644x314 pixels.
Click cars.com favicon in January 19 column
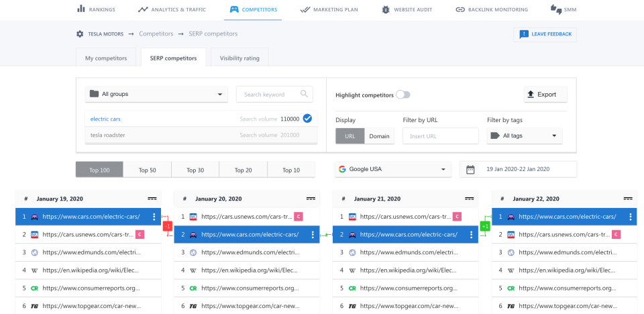(x=35, y=217)
